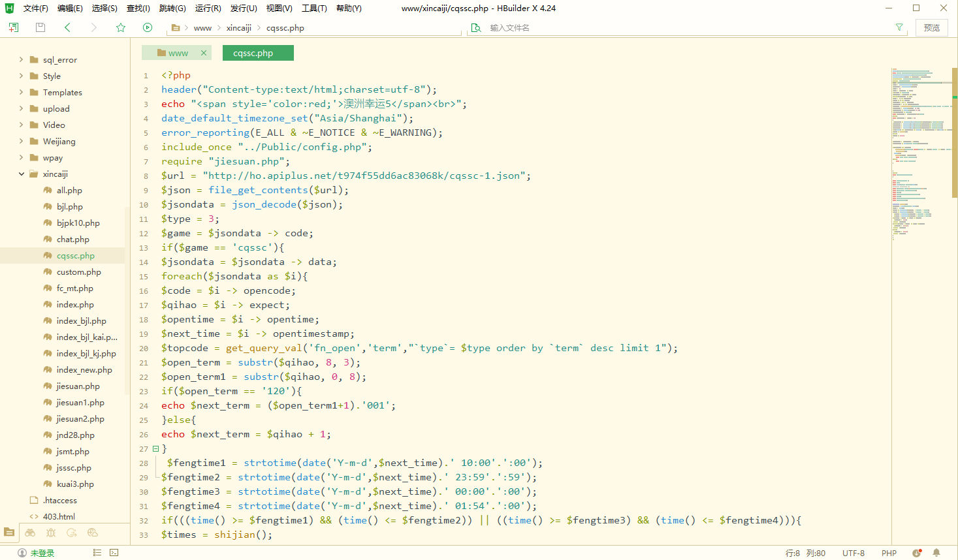Image resolution: width=958 pixels, height=560 pixels.
Task: Open the 运行(R) menu
Action: 208,8
